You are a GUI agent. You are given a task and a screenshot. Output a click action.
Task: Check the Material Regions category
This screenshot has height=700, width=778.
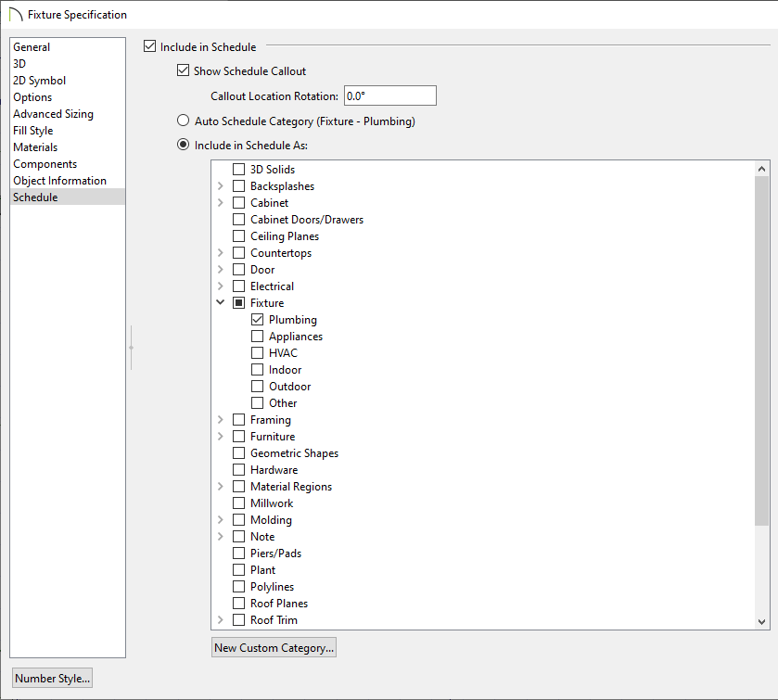click(x=238, y=487)
